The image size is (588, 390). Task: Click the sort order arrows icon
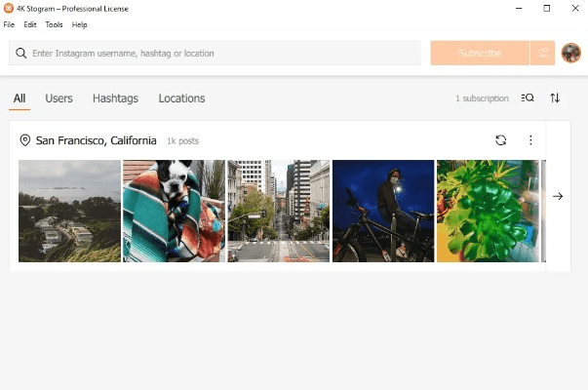click(x=555, y=97)
